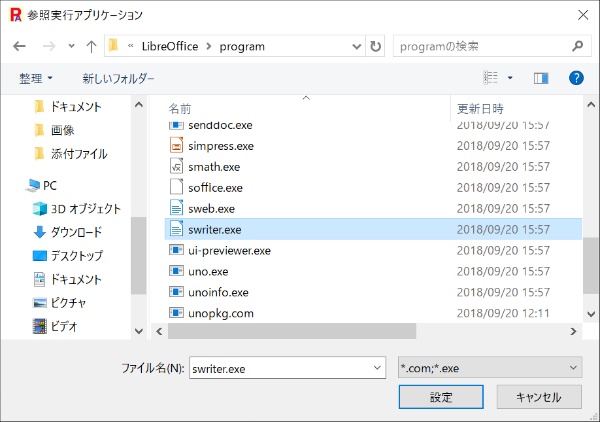Open the 整理 menu
The image size is (600, 422).
[x=36, y=78]
